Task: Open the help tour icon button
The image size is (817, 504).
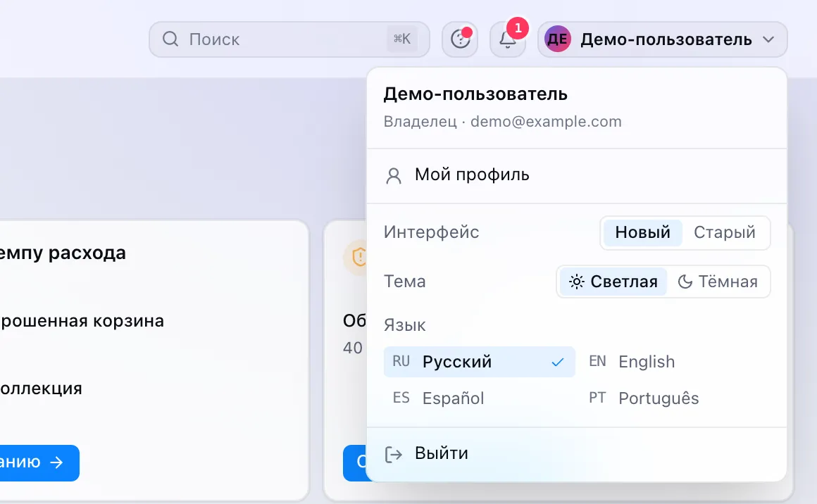Action: (460, 39)
